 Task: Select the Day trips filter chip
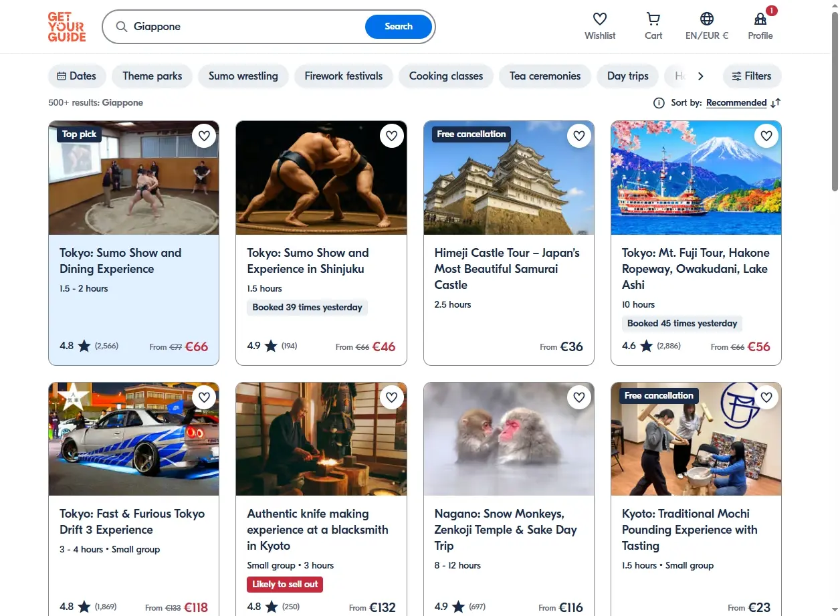point(628,76)
